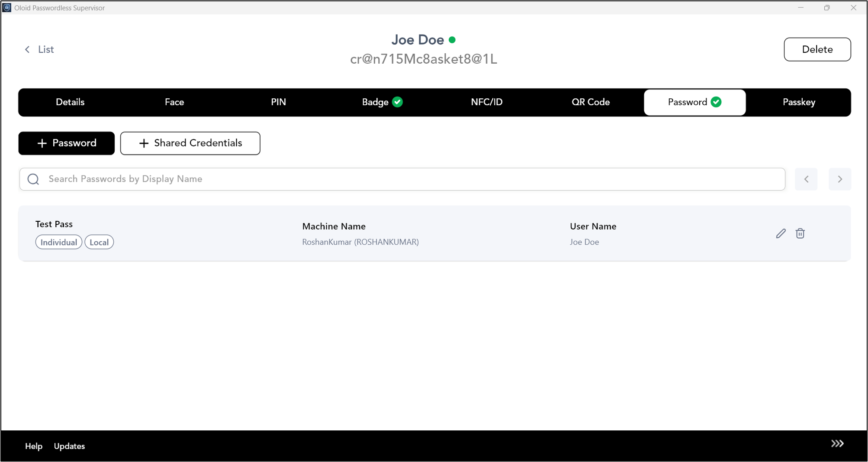
Task: Click the ID cr@n715Mc8asket8@1L
Action: click(x=424, y=59)
